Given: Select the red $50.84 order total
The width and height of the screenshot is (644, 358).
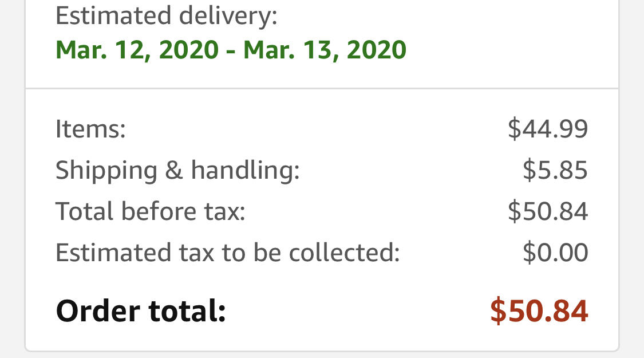Looking at the screenshot, I should 539,310.
